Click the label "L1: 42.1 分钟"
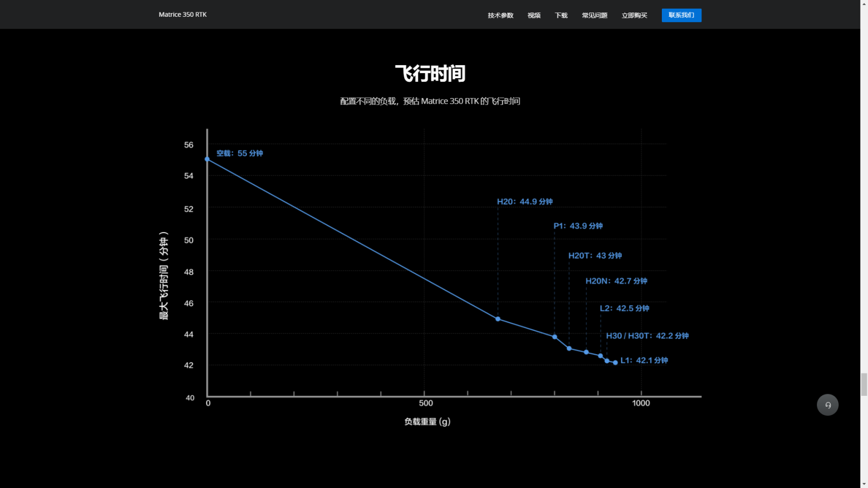 [644, 360]
